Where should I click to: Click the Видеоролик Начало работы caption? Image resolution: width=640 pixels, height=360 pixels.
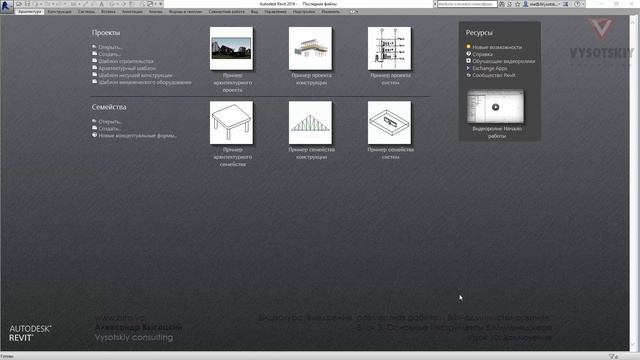click(497, 132)
